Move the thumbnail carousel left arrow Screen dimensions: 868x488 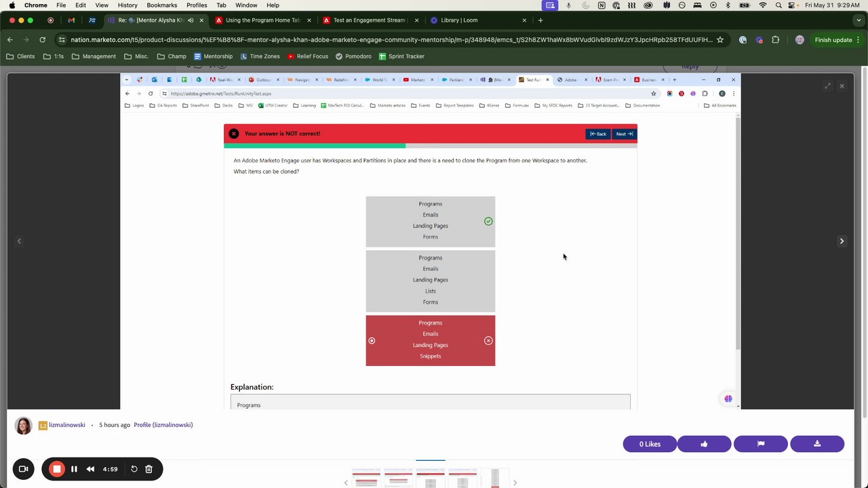(x=346, y=483)
